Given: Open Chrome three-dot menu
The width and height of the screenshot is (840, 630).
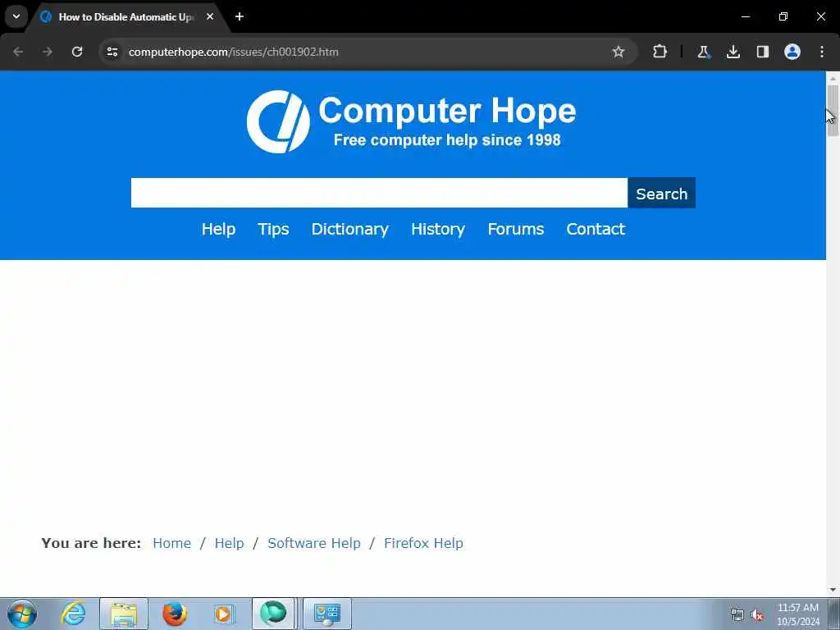Looking at the screenshot, I should pos(822,52).
